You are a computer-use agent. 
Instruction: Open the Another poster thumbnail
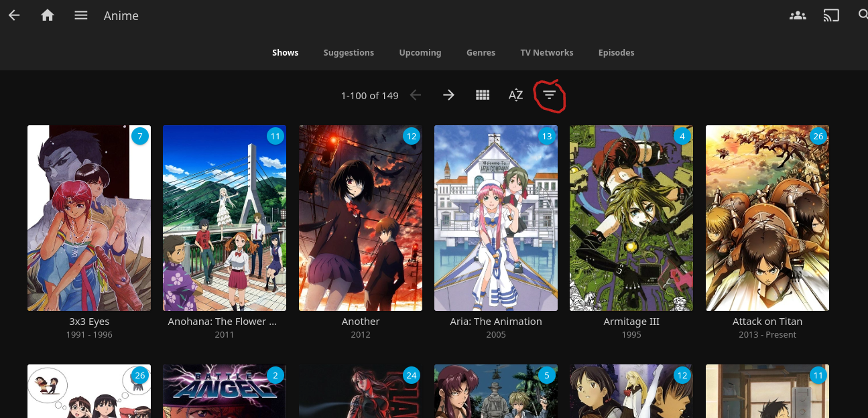click(x=361, y=218)
